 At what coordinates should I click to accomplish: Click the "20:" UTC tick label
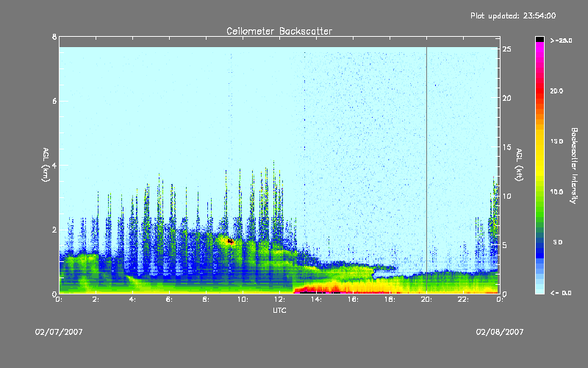click(x=426, y=300)
